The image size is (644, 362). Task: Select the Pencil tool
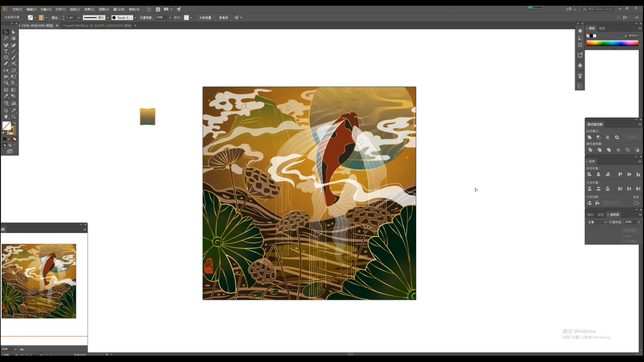point(6,64)
